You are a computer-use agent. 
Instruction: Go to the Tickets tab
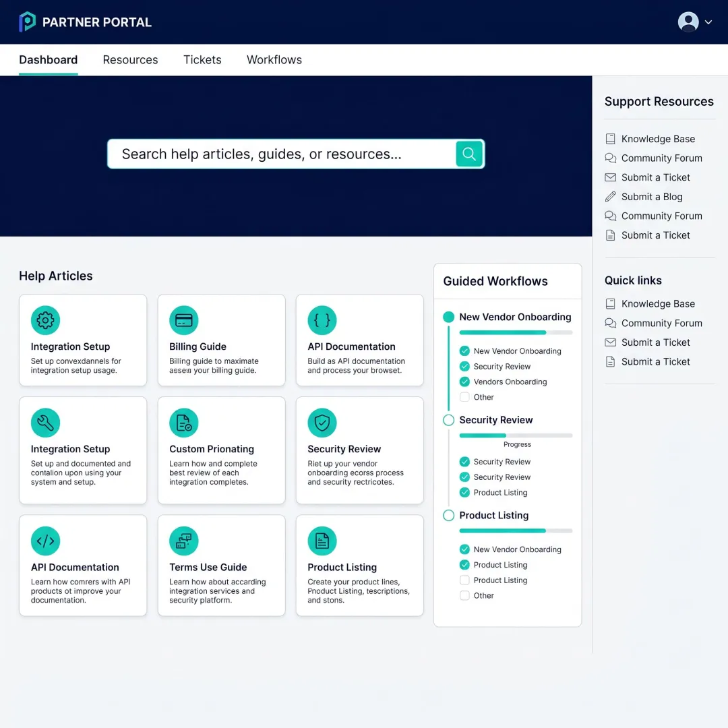coord(202,60)
